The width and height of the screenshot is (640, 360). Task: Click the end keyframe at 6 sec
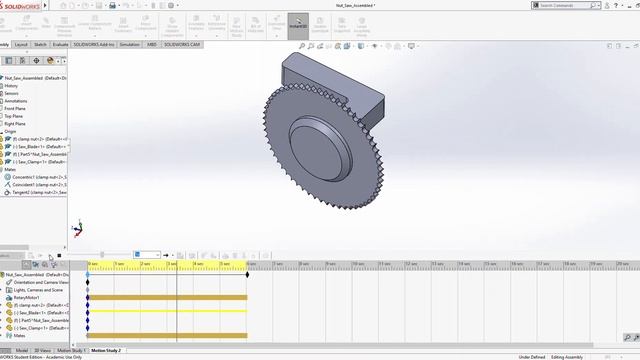click(x=247, y=275)
